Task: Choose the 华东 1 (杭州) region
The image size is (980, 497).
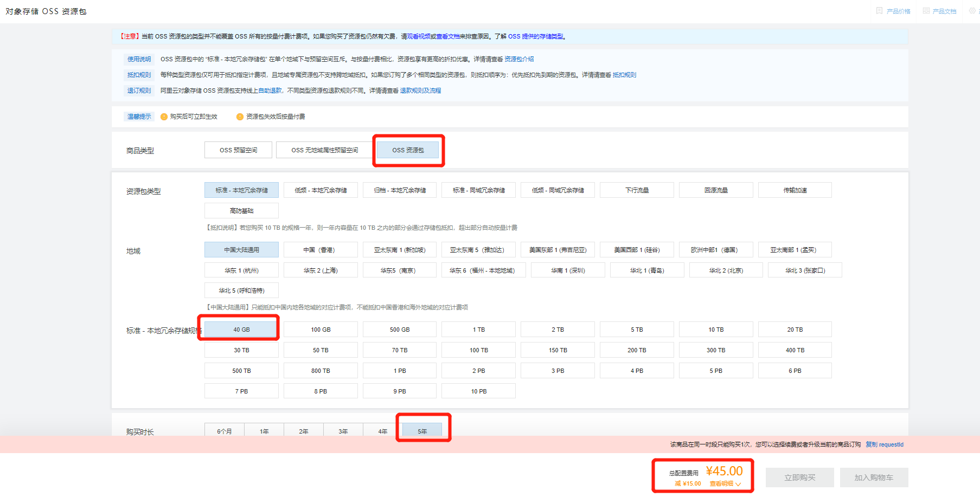Action: [241, 270]
